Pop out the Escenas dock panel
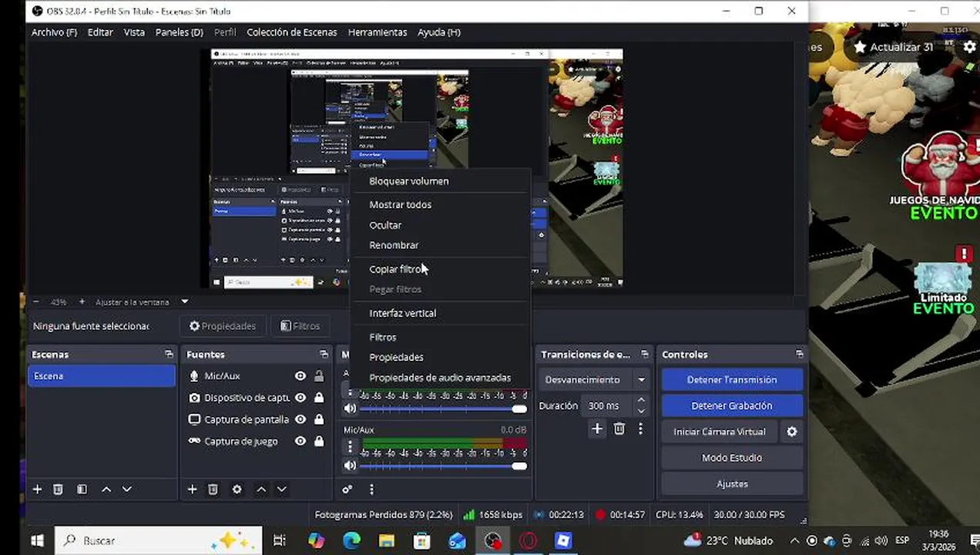 (169, 355)
